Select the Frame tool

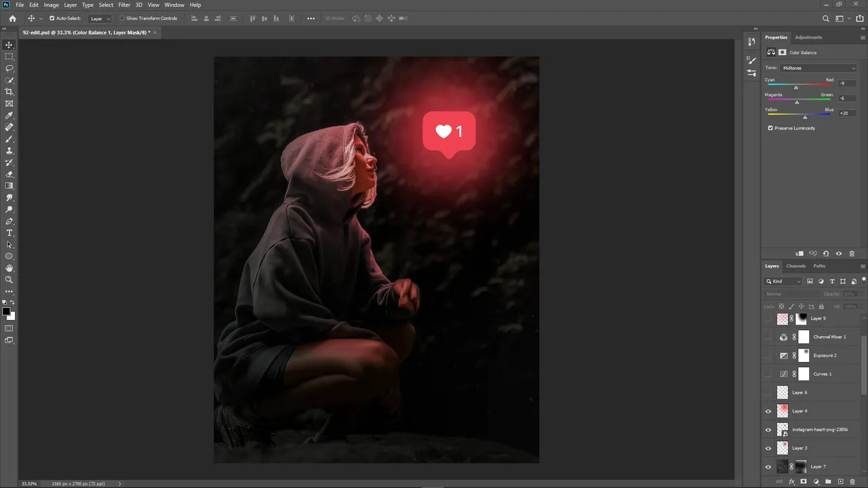pyautogui.click(x=9, y=104)
